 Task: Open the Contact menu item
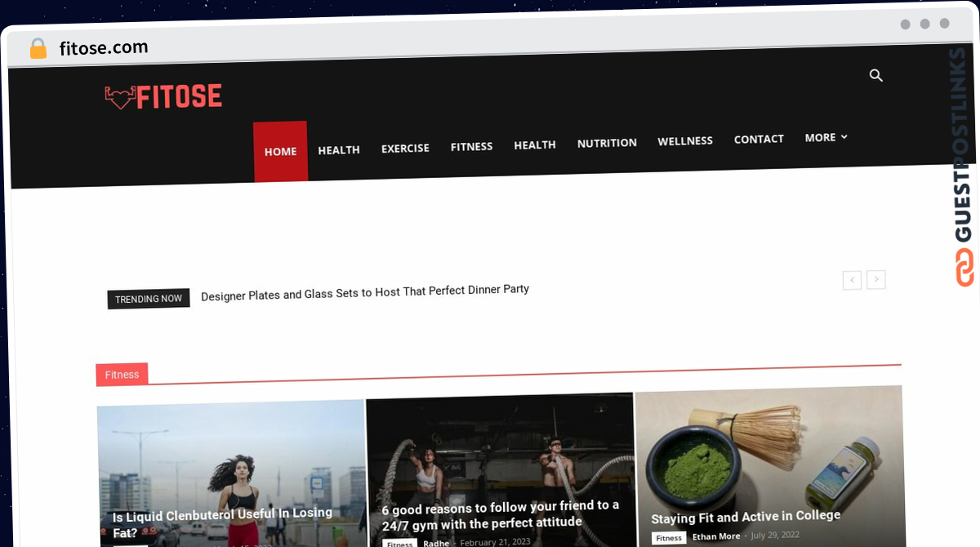759,139
